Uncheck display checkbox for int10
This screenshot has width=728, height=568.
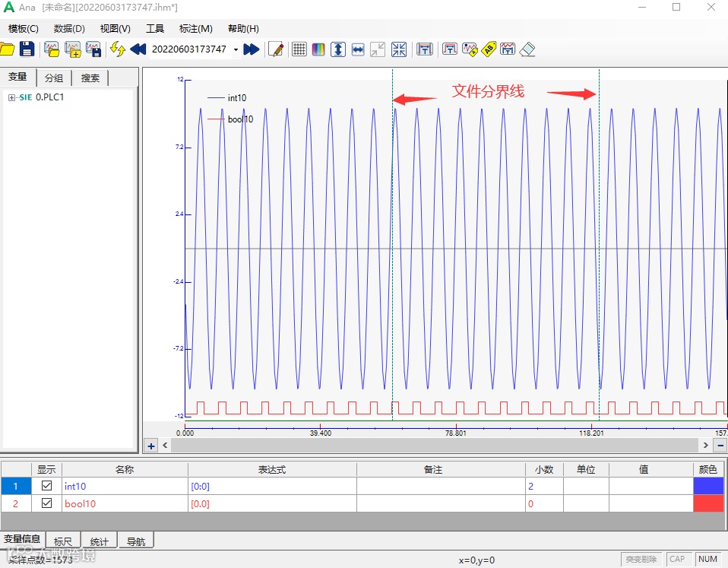click(46, 486)
